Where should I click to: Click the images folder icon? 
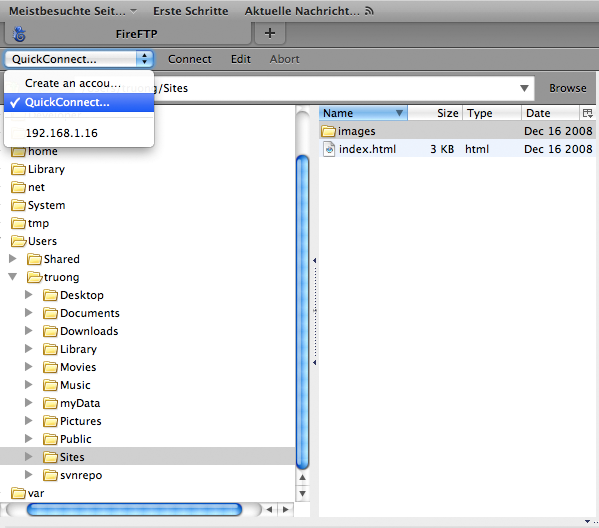(328, 131)
